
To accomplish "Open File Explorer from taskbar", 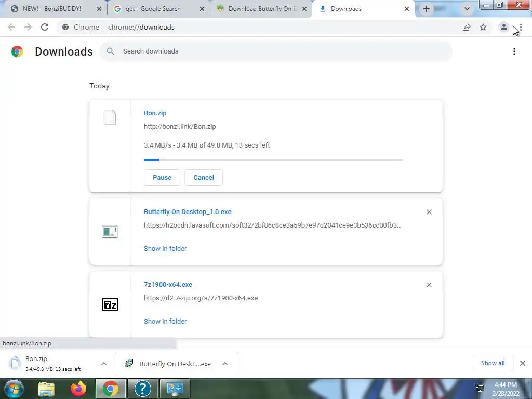I will tap(46, 389).
